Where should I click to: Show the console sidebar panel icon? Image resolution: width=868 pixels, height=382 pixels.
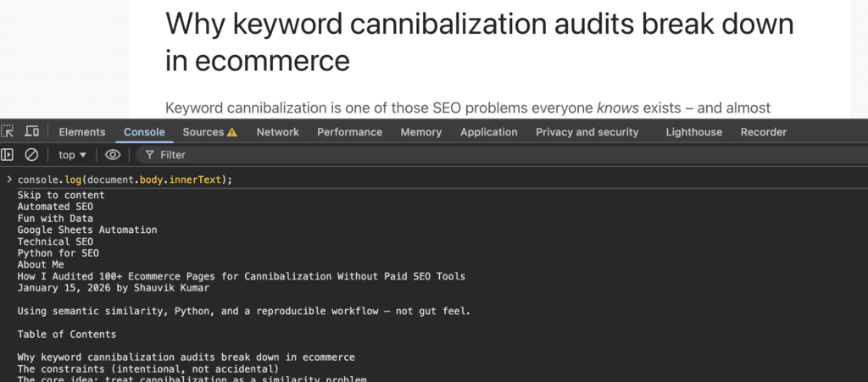pos(7,155)
